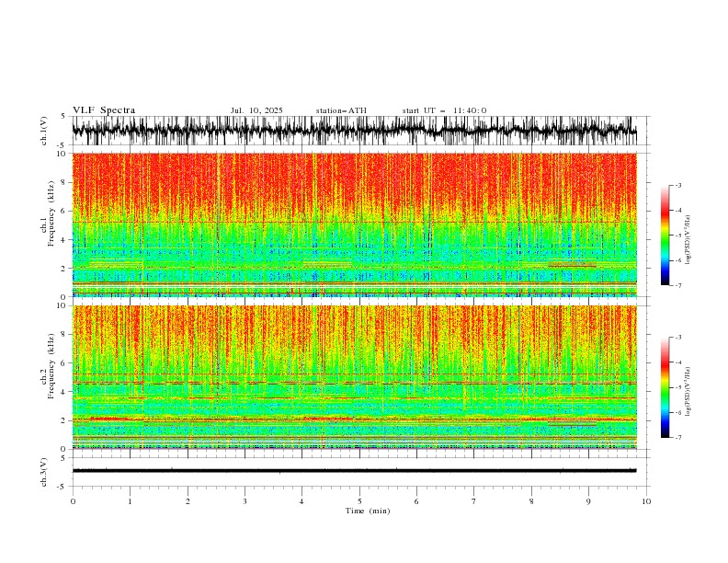The height and width of the screenshot is (563, 728).
Task: Click the lower color bar log(PSD) label
Action: click(x=688, y=392)
